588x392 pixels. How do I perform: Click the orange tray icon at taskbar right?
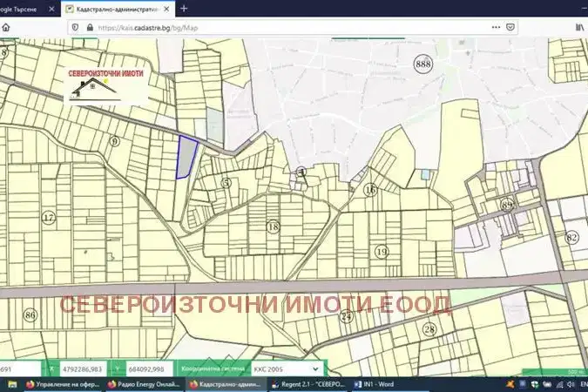[x=510, y=384]
